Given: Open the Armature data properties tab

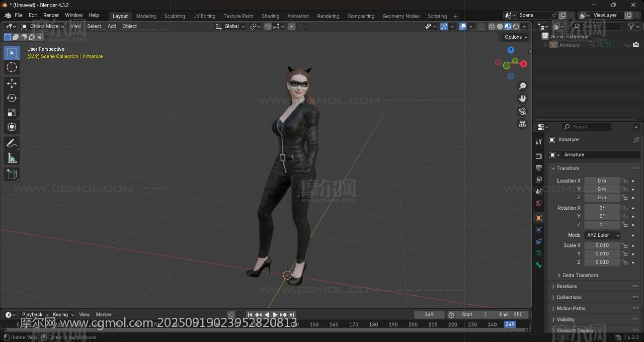Looking at the screenshot, I should (x=539, y=253).
